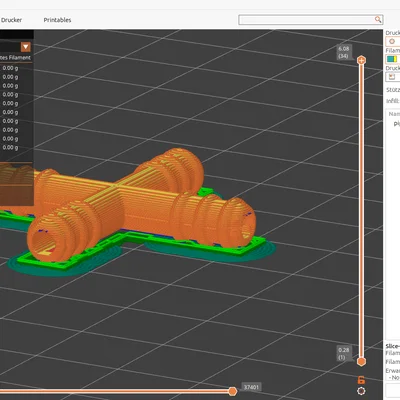The width and height of the screenshot is (400, 400).
Task: Click the 6.08 (34) layer height label
Action: coord(343,52)
